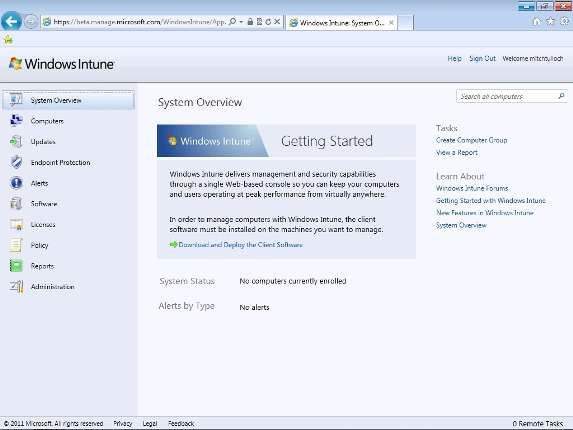
Task: Click the Alerts exclamation icon
Action: (x=16, y=183)
